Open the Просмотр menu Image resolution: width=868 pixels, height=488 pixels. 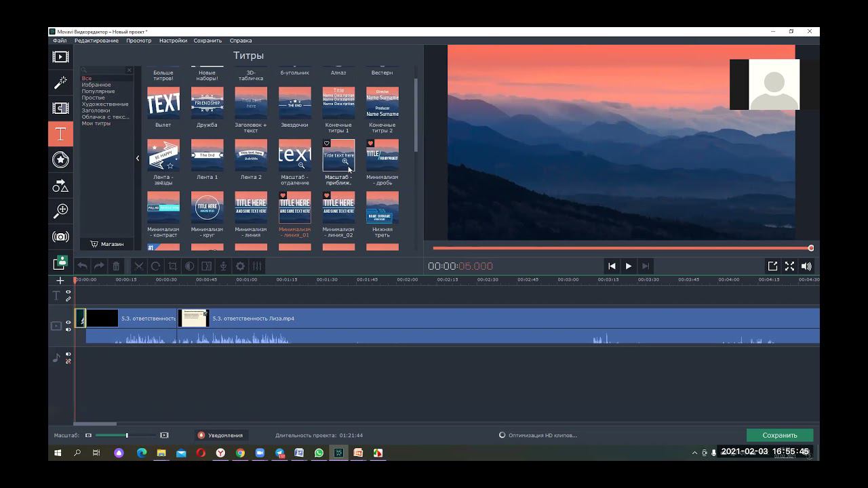pos(139,41)
